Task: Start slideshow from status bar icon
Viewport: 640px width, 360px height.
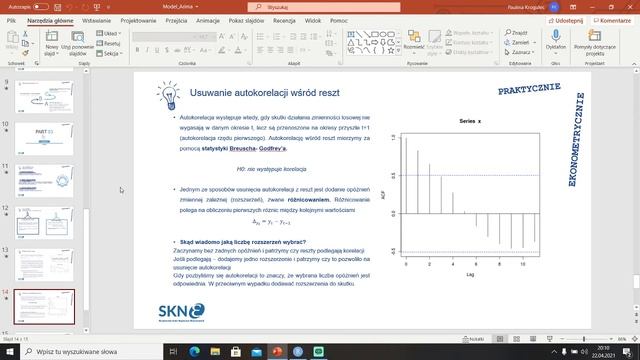Action: 550,339
